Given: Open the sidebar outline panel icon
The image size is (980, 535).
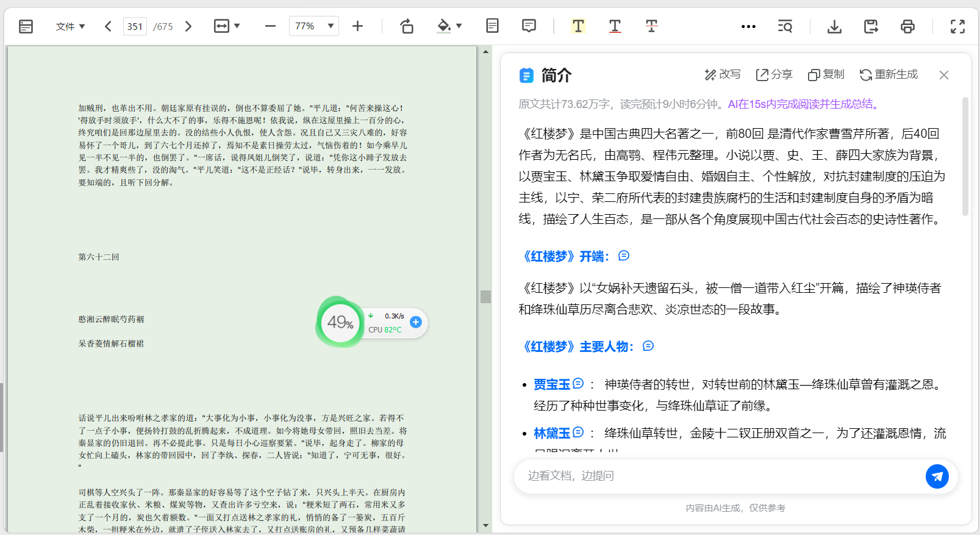Looking at the screenshot, I should [x=26, y=26].
